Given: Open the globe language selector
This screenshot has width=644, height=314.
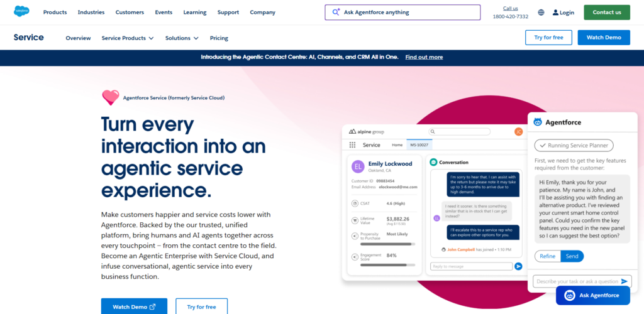Looking at the screenshot, I should (x=541, y=13).
